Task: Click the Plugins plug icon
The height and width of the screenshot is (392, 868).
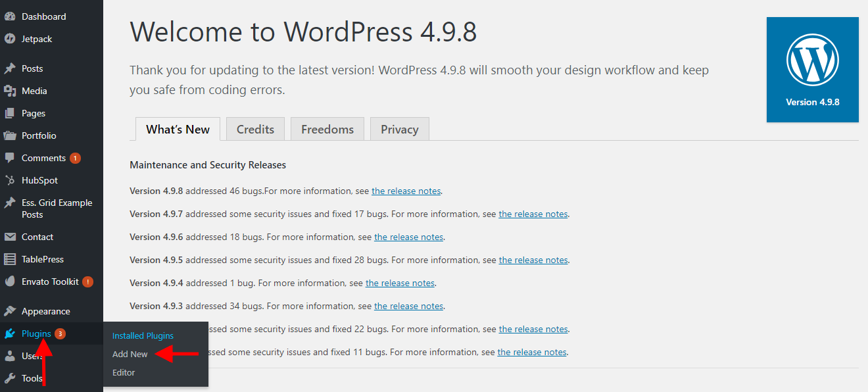Action: 10,333
